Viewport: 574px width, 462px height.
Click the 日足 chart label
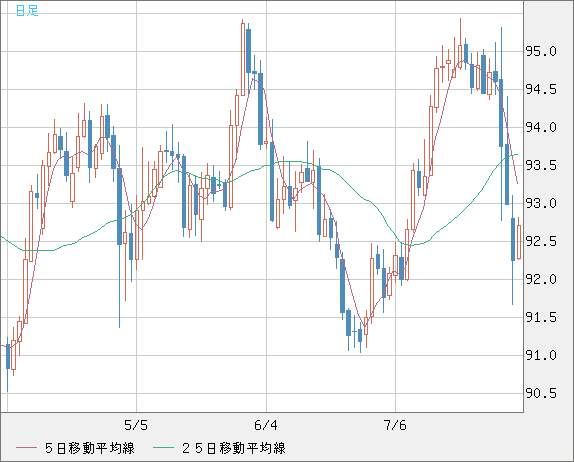click(27, 11)
